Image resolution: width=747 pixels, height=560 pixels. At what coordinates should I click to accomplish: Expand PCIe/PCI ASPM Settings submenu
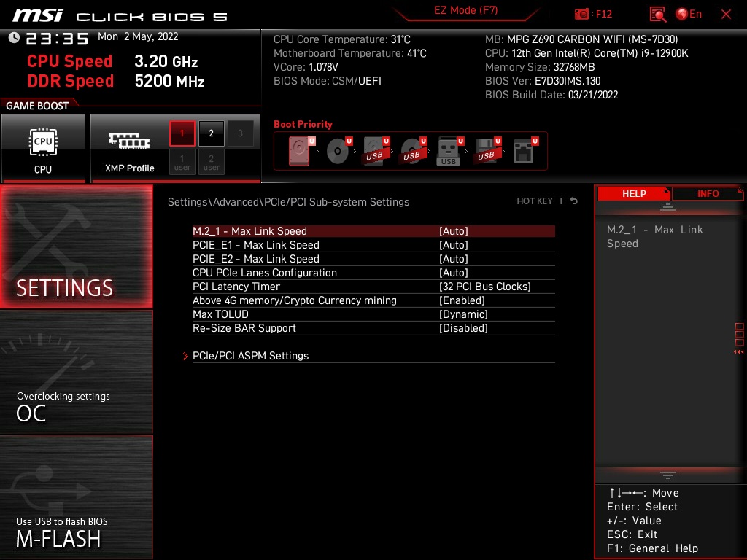click(x=251, y=356)
